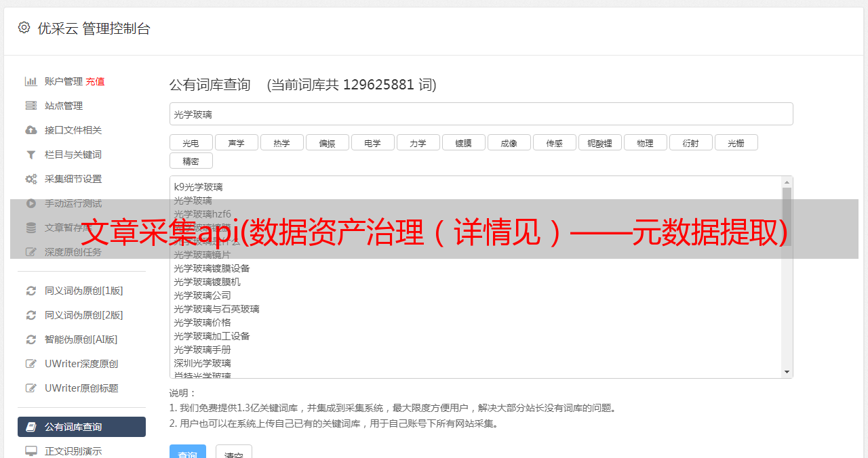
Task: Click the gears icon for 采集细节设置
Action: [31, 179]
